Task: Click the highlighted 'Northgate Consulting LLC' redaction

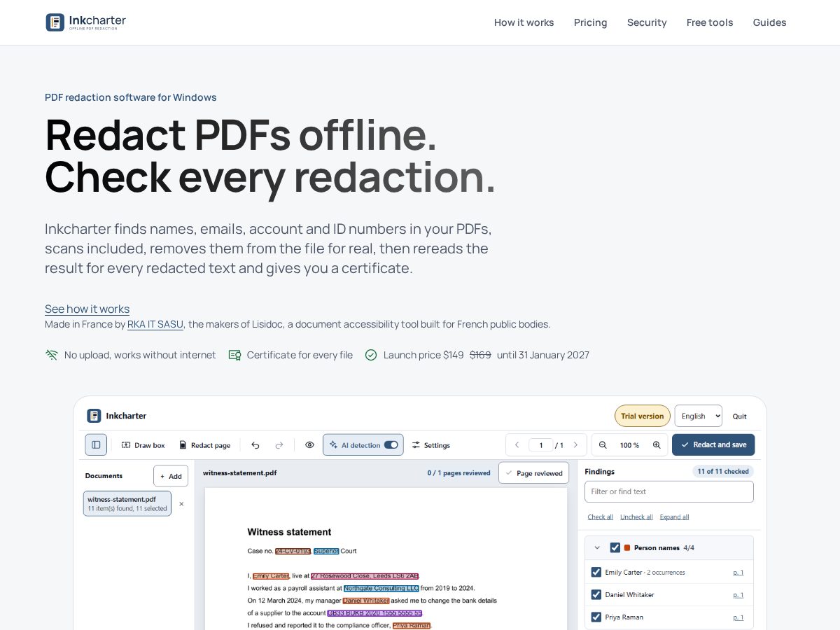Action: click(381, 588)
